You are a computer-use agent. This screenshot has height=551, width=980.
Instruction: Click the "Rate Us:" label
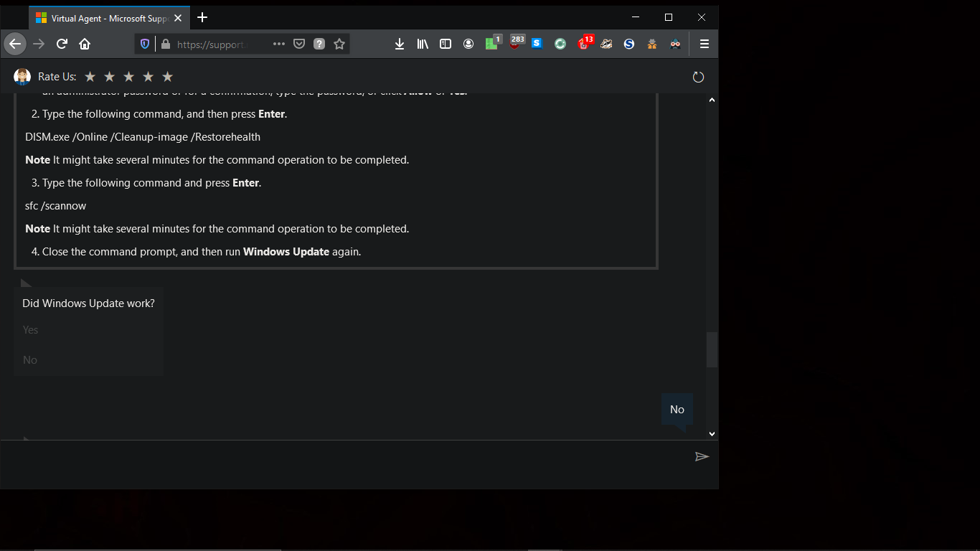click(57, 77)
